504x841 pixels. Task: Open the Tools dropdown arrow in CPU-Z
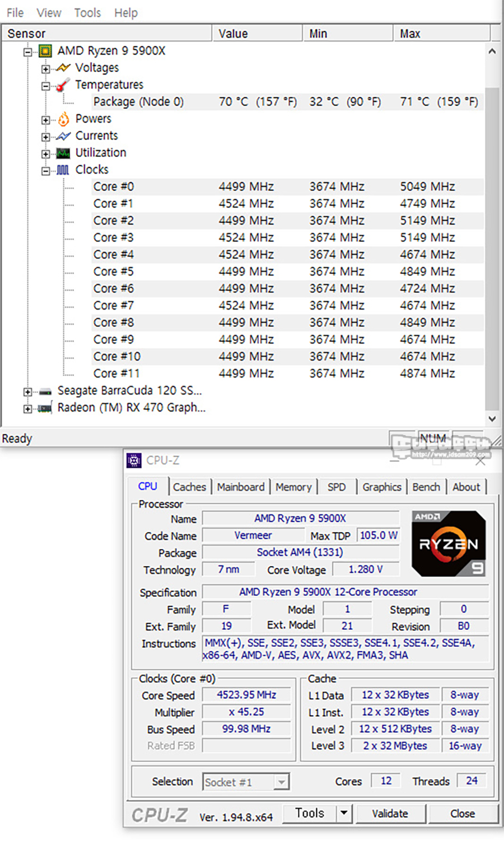[x=344, y=813]
